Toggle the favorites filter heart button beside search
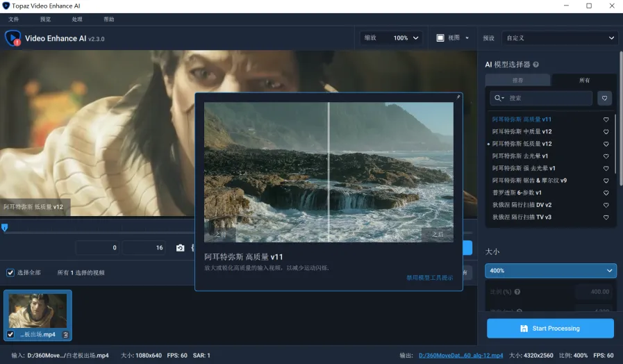This screenshot has height=364, width=623. click(604, 98)
